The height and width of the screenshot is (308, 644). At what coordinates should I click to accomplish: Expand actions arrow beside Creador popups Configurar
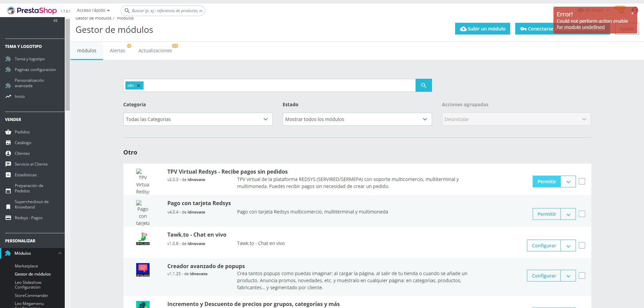click(568, 276)
